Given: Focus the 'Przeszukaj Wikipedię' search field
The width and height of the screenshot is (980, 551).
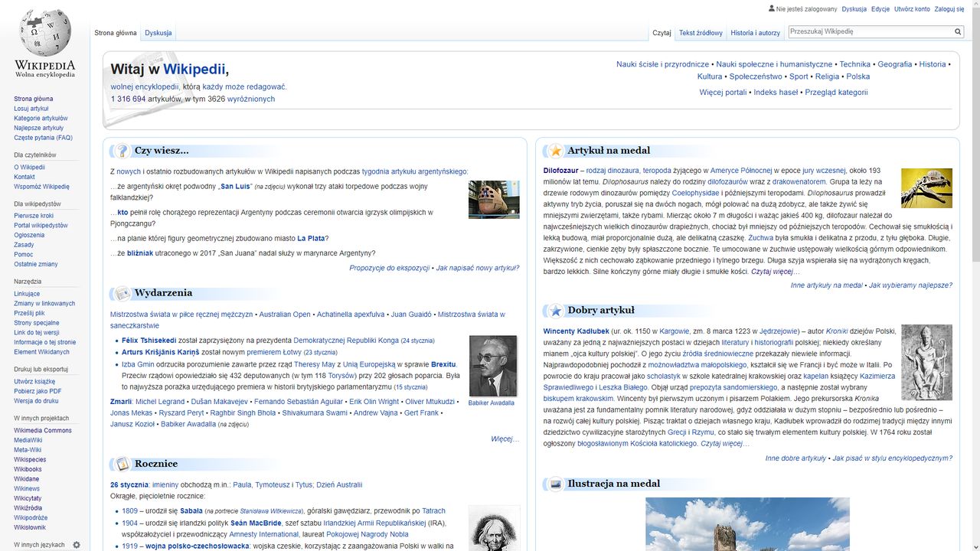Looking at the screenshot, I should coord(871,32).
